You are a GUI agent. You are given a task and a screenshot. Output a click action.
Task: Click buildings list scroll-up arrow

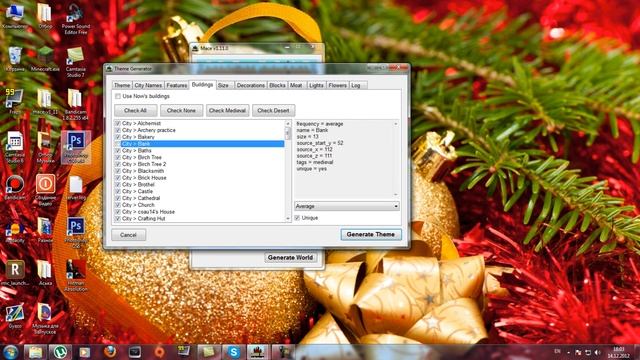pyautogui.click(x=288, y=123)
